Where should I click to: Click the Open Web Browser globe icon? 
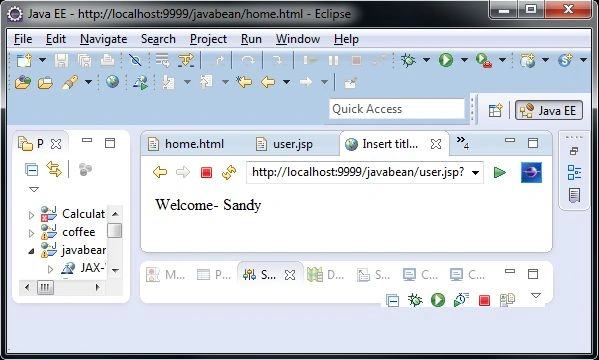(x=112, y=81)
